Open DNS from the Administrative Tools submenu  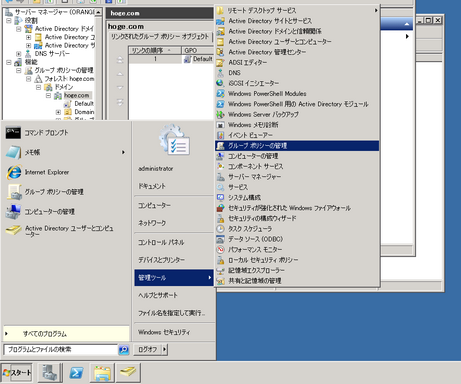coord(234,73)
